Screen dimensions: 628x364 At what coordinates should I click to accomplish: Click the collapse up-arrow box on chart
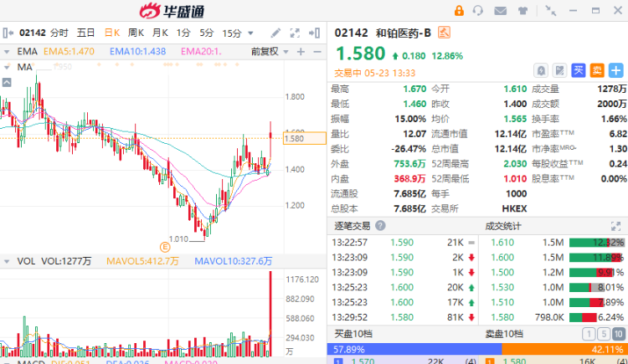(x=7, y=83)
